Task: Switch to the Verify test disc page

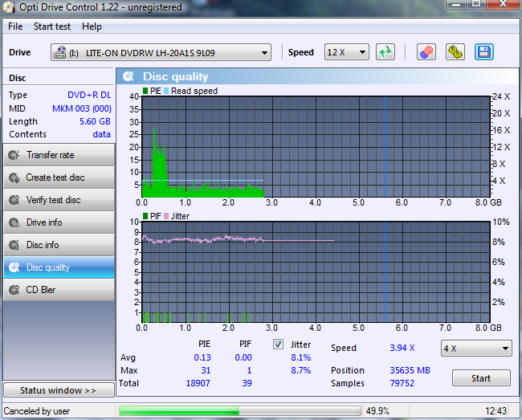Action: 59,200
